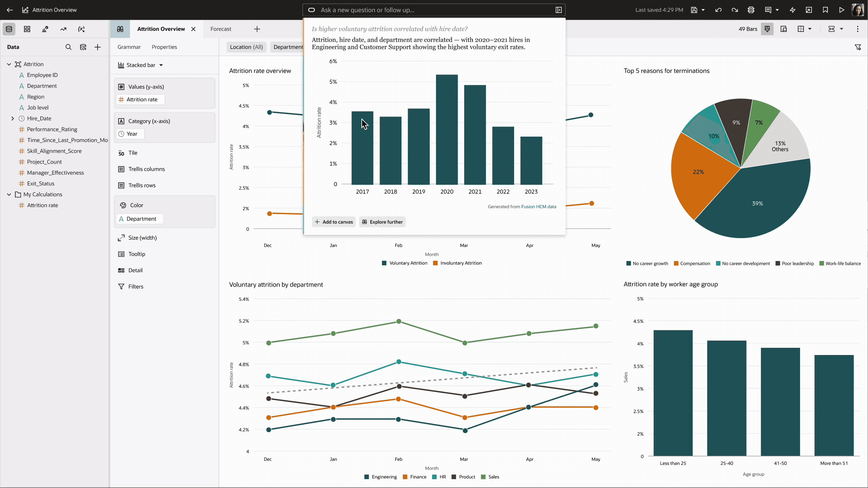Open the Properties tab
868x488 pixels.
point(164,47)
